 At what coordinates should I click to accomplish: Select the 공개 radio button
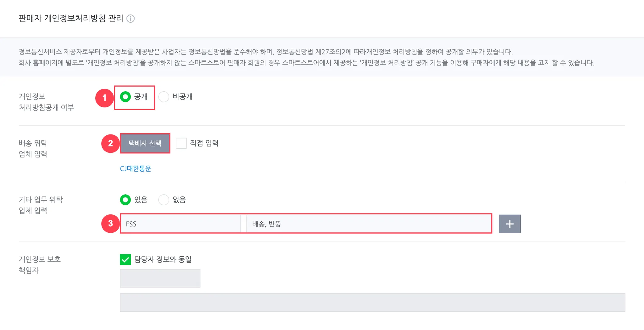(x=125, y=97)
